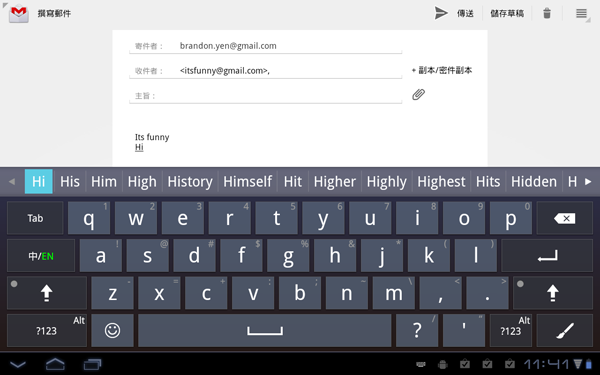Screen dimensions: 600x375
Task: Choose suggestion "His"
Action: coord(70,181)
